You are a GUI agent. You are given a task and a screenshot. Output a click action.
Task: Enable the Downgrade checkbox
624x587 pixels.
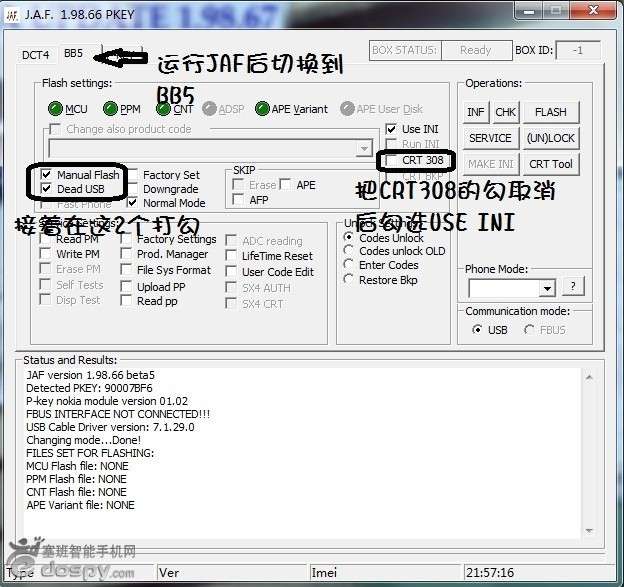click(133, 189)
